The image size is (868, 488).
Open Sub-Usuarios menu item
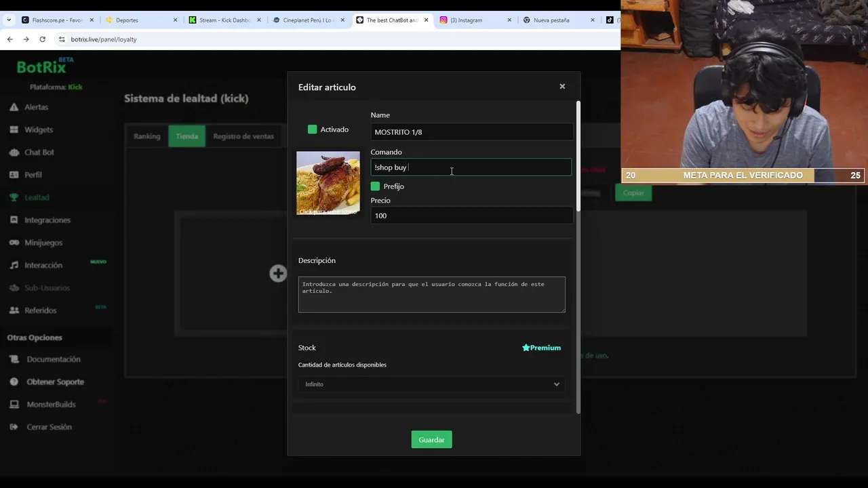point(47,288)
